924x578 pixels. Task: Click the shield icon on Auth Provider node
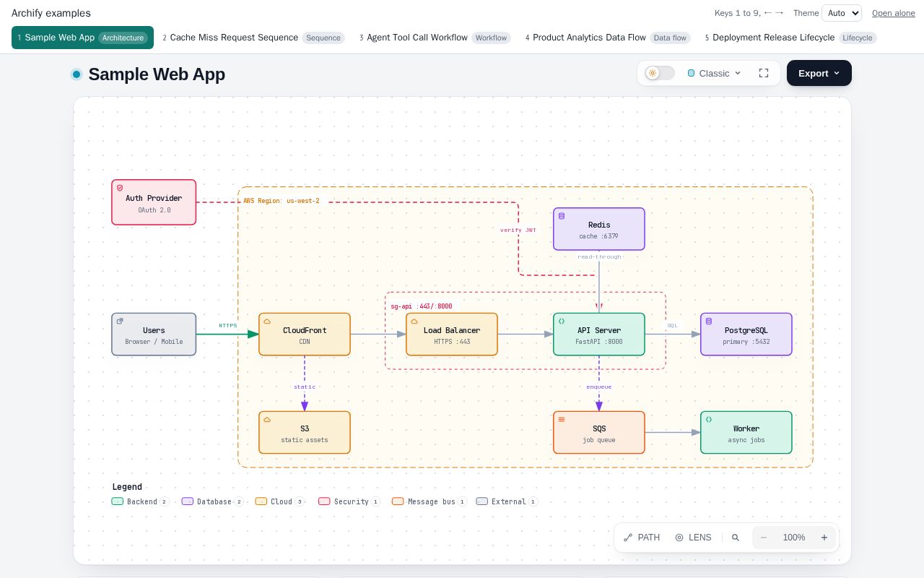coord(120,188)
